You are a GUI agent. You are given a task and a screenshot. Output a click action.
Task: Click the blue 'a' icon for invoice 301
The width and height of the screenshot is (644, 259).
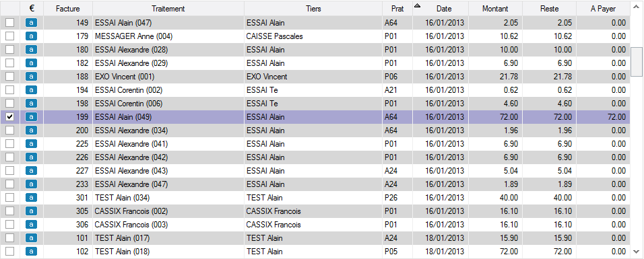31,198
